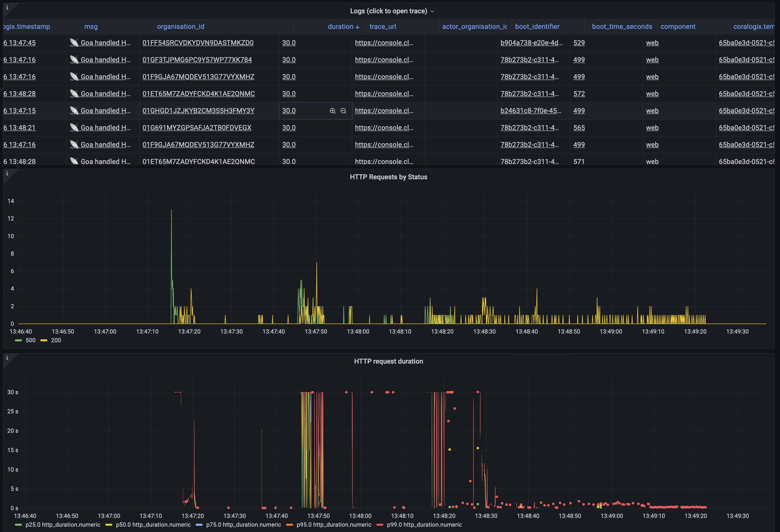
Task: Click the filter-for-value plus magnifier icon
Action: pos(333,111)
